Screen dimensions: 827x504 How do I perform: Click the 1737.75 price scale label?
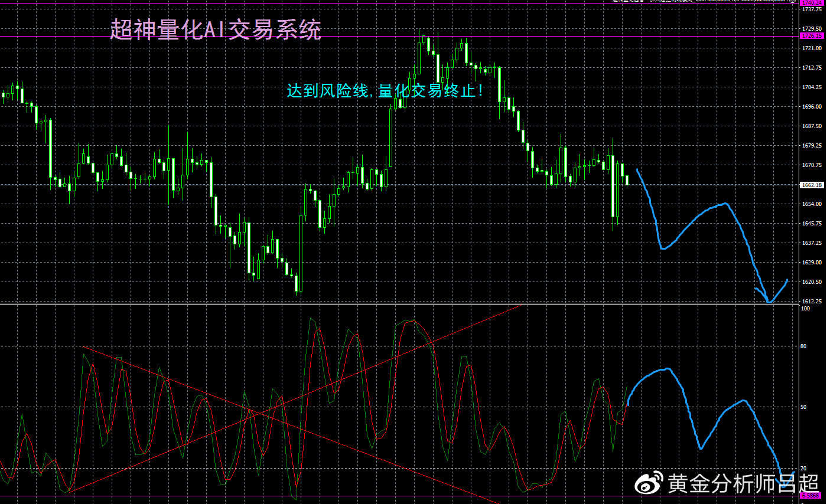pyautogui.click(x=811, y=9)
